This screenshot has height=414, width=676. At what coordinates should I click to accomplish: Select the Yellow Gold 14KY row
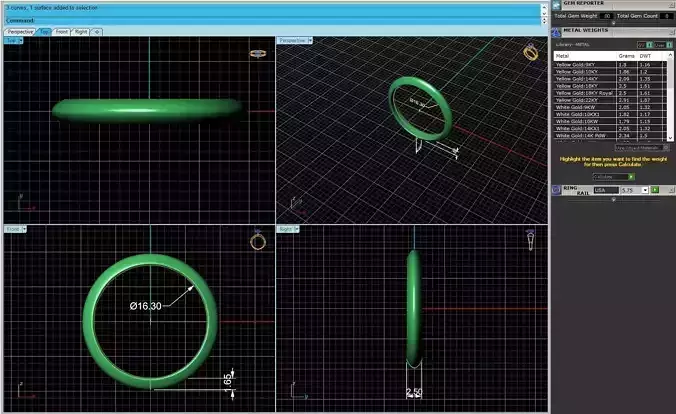(x=610, y=79)
